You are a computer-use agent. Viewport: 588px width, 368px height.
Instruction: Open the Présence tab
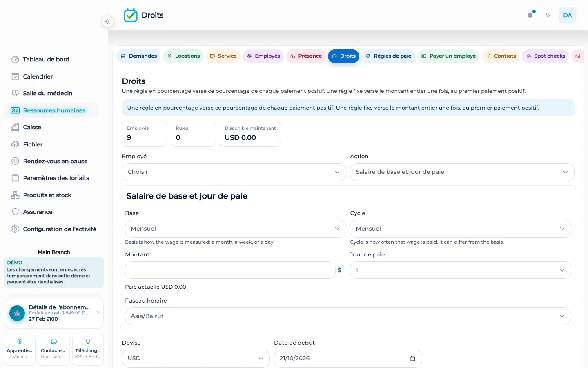click(x=306, y=56)
